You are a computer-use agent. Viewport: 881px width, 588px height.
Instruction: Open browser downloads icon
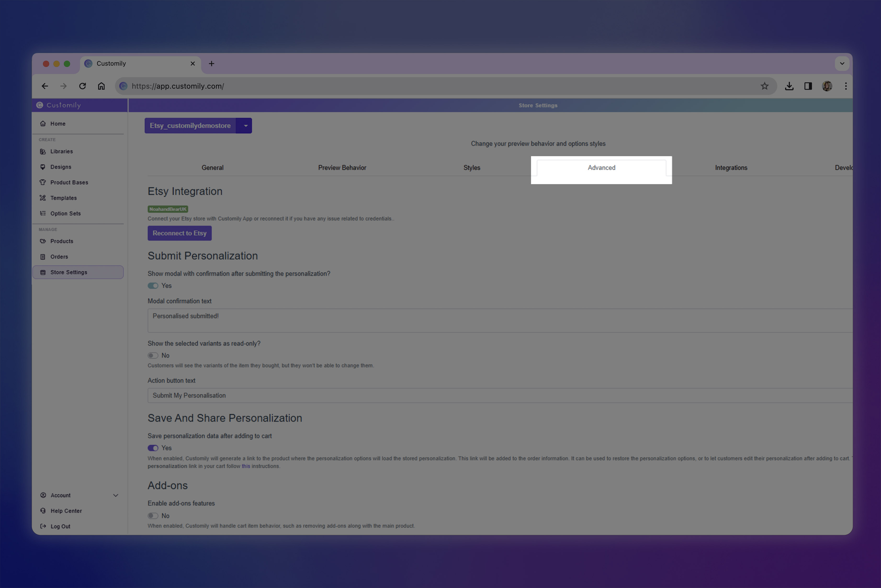pos(789,86)
